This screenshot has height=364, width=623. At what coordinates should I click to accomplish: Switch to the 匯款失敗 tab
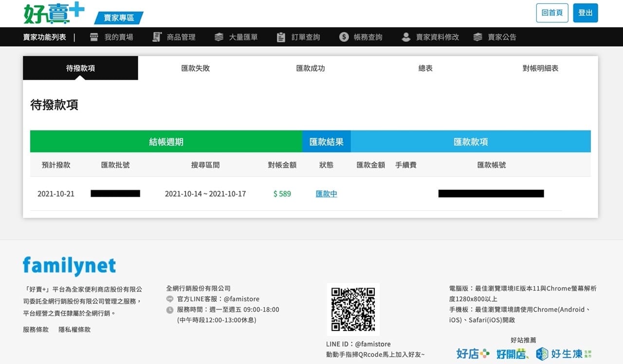[196, 68]
